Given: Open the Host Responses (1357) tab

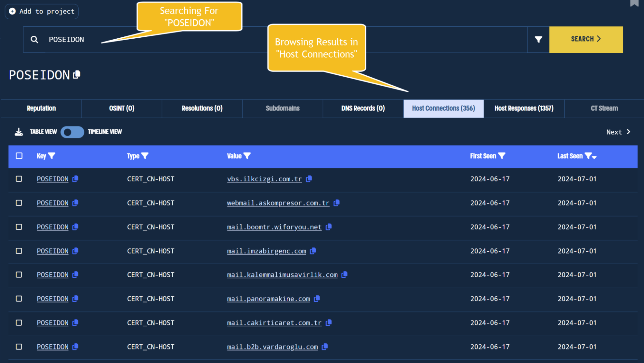Looking at the screenshot, I should coord(524,109).
